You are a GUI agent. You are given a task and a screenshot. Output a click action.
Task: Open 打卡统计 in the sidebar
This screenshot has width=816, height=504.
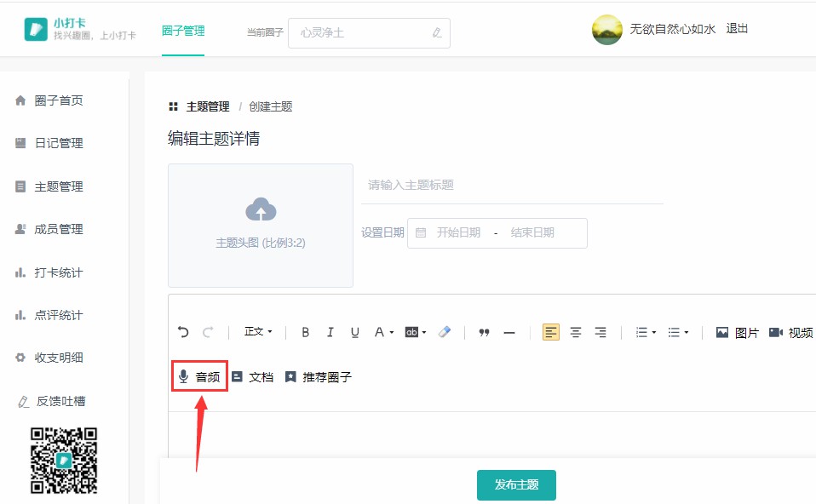[49, 272]
